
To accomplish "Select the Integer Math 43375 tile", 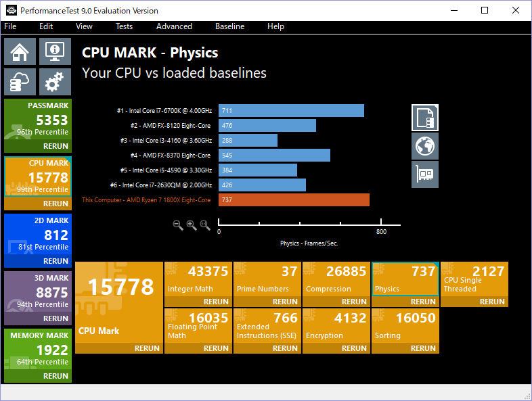I will tap(198, 279).
